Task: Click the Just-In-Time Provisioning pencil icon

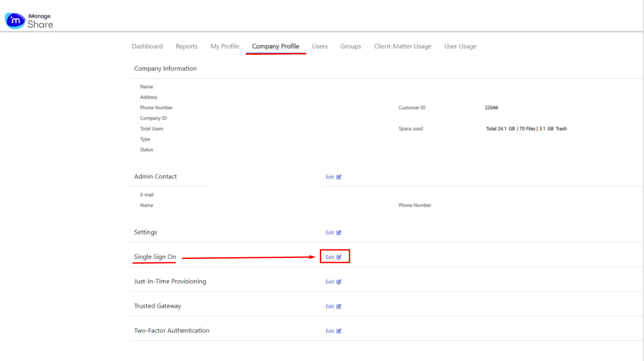Action: [x=339, y=282]
